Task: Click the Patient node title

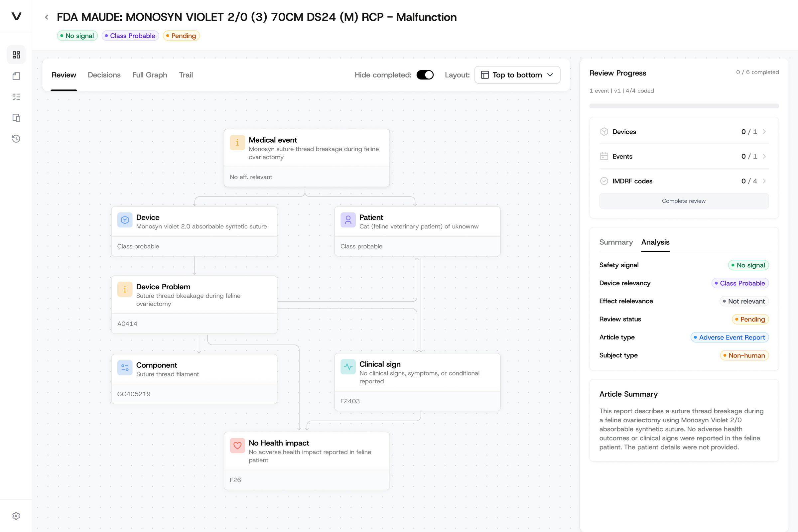Action: (x=371, y=217)
